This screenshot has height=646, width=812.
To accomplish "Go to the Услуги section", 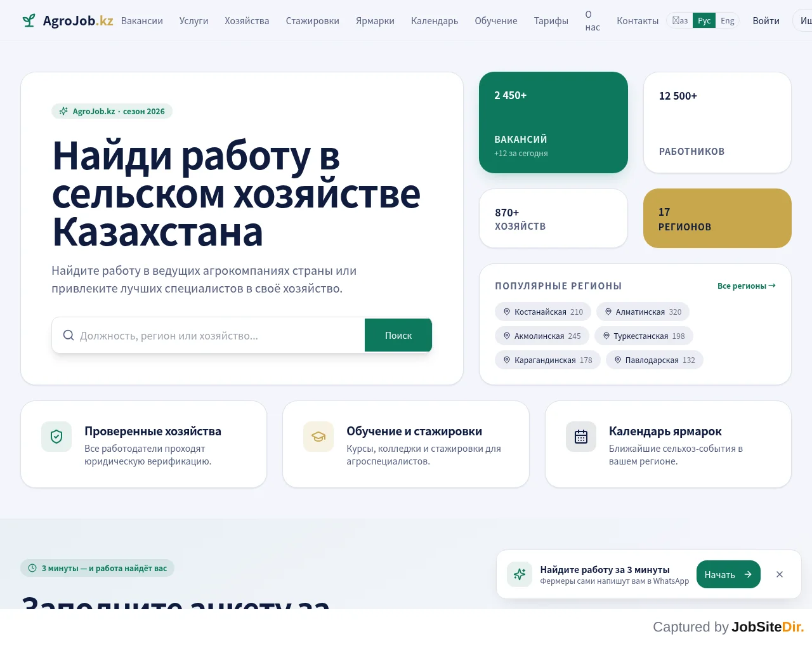I will click(x=194, y=21).
